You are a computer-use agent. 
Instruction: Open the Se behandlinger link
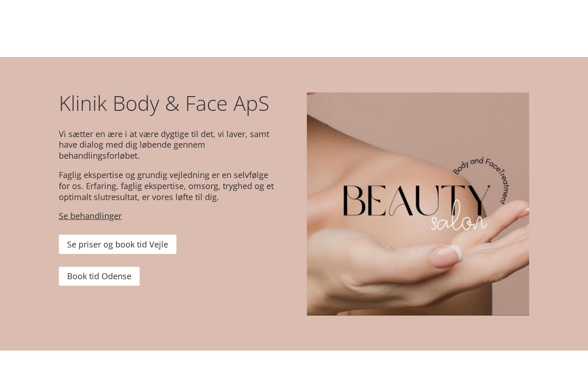pyautogui.click(x=90, y=216)
